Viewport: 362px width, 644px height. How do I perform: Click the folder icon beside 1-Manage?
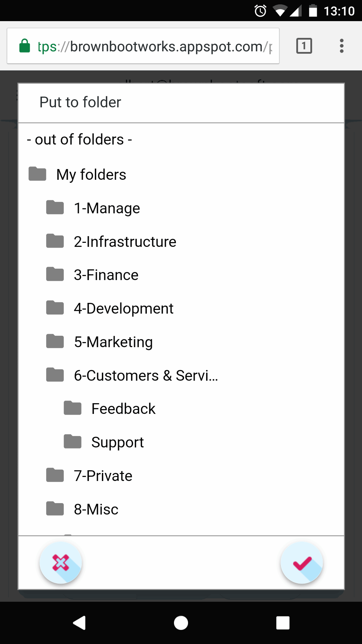(x=55, y=207)
